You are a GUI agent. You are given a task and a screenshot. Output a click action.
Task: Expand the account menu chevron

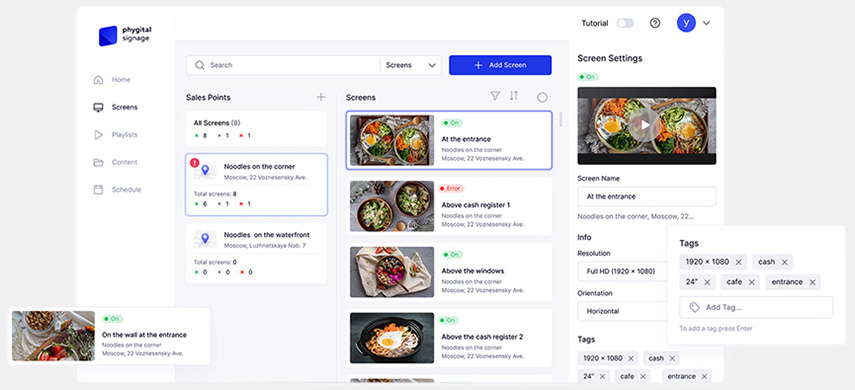(706, 23)
